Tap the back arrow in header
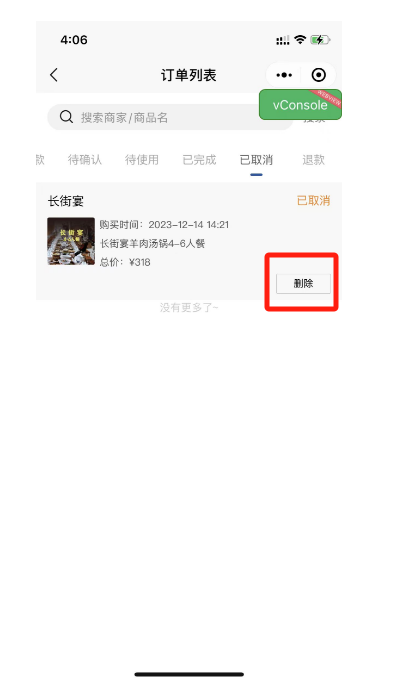 tap(54, 75)
